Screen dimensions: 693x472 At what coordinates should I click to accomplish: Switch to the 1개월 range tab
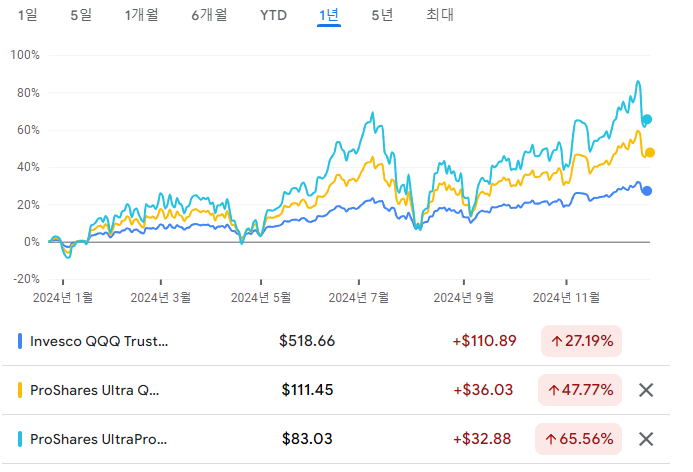(141, 15)
